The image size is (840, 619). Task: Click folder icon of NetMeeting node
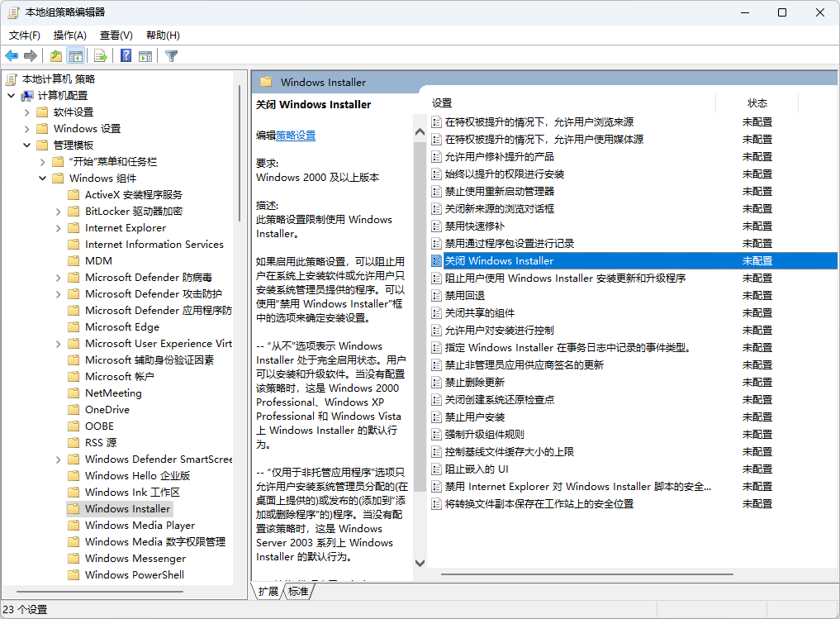pos(74,393)
